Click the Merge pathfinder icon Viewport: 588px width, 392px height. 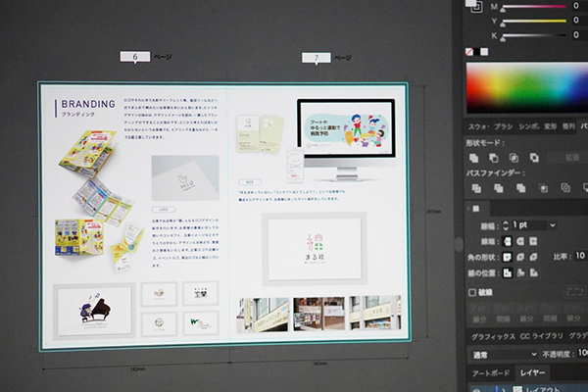tap(520, 188)
